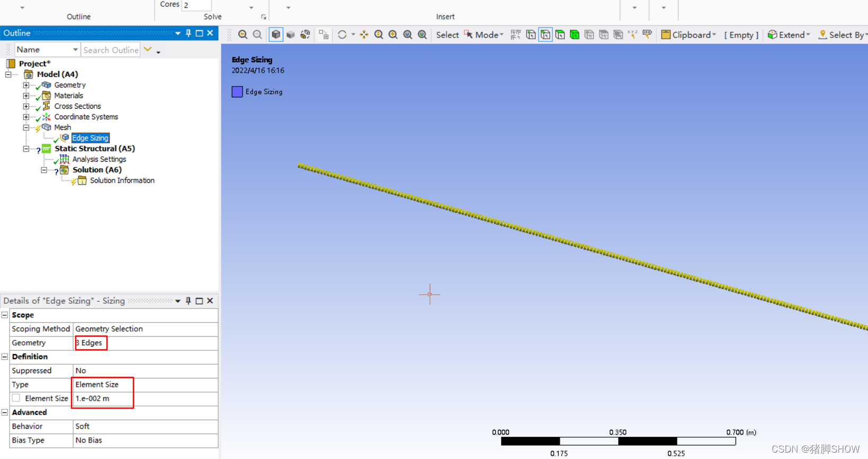The height and width of the screenshot is (459, 868).
Task: Click the Search Outline field
Action: (111, 50)
